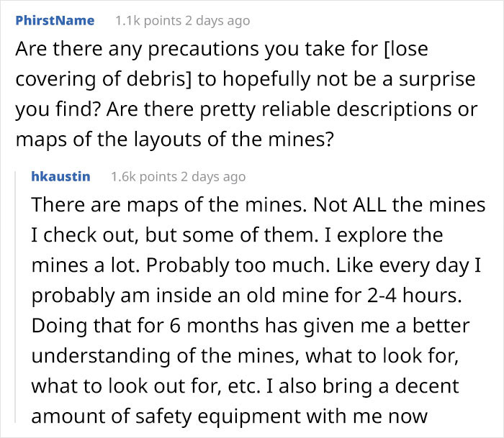The width and height of the screenshot is (504, 438).
Task: Click the phrase 'what to look out for, etc.'
Action: pos(146,385)
